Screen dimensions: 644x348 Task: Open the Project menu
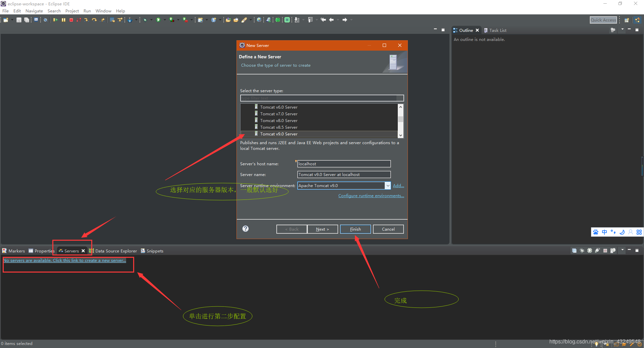[x=72, y=11]
